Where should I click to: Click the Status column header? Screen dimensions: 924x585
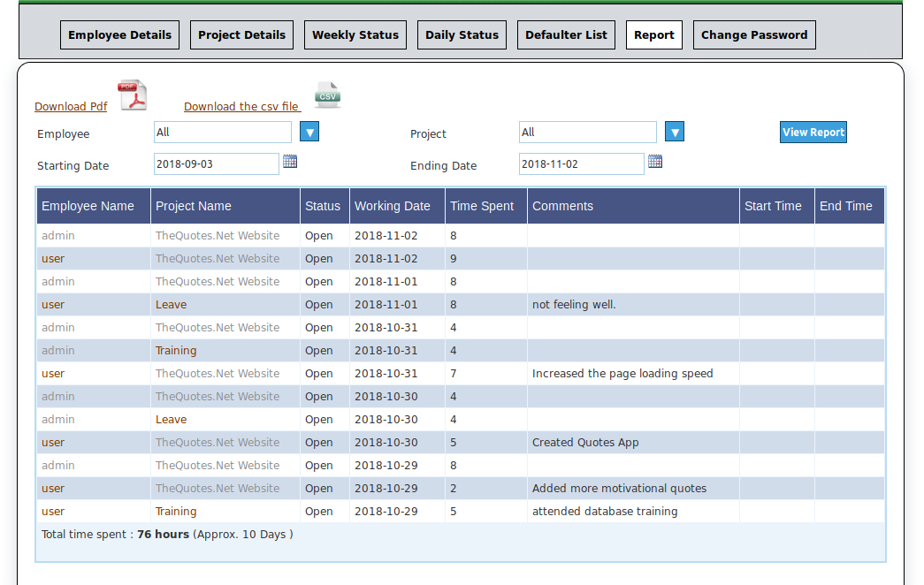[x=325, y=206]
